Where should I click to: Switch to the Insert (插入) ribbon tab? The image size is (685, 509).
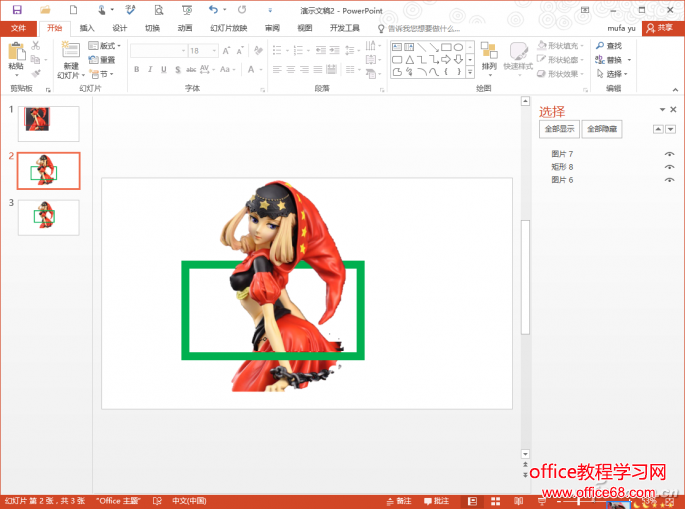[87, 28]
